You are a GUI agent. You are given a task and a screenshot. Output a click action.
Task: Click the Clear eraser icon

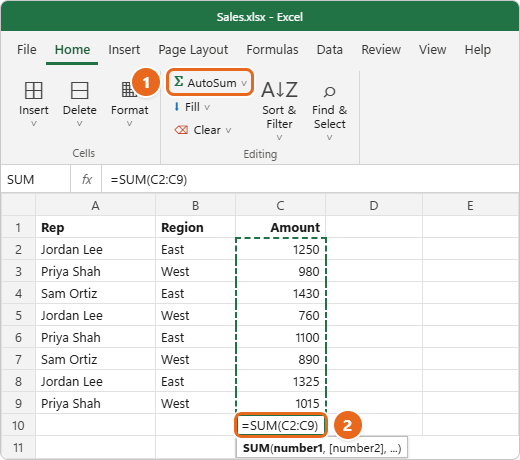coord(181,130)
